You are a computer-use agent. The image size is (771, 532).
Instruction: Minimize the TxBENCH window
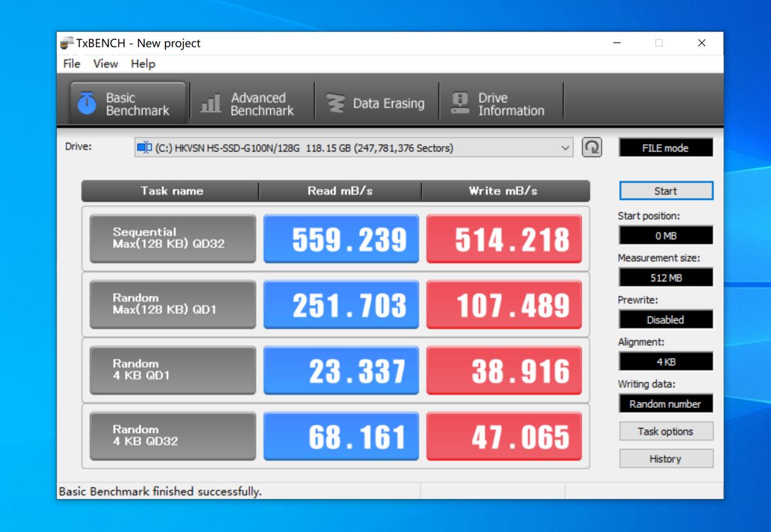[618, 43]
